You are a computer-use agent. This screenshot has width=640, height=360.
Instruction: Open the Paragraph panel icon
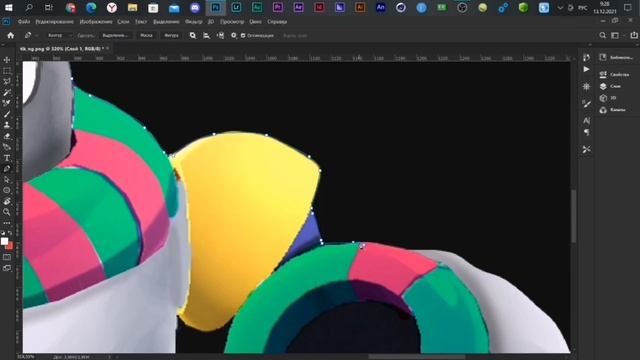(x=587, y=132)
